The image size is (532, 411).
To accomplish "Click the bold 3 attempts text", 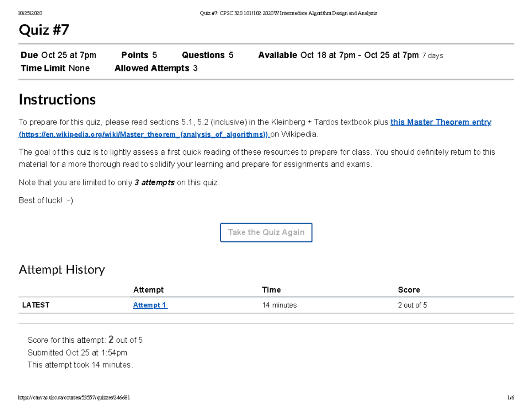I will click(x=154, y=183).
